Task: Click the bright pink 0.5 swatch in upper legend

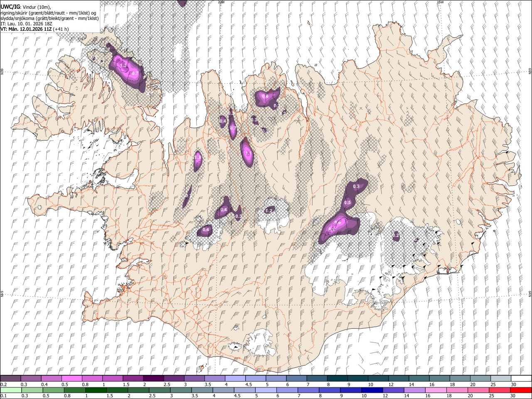Action: pos(71,378)
